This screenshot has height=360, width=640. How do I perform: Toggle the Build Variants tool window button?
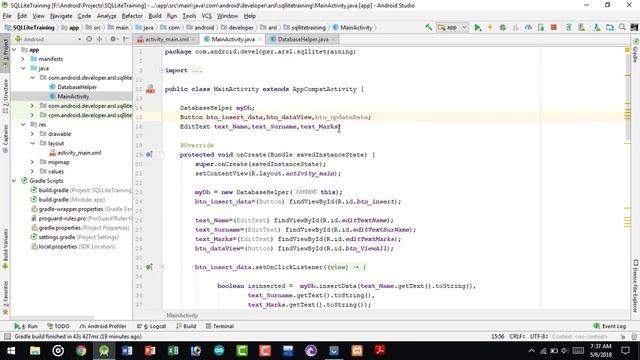pos(5,249)
